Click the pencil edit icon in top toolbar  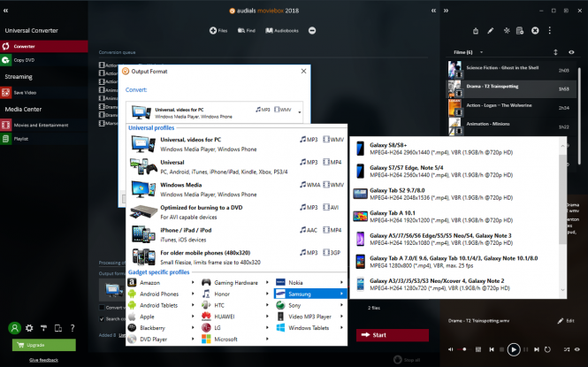tap(491, 31)
